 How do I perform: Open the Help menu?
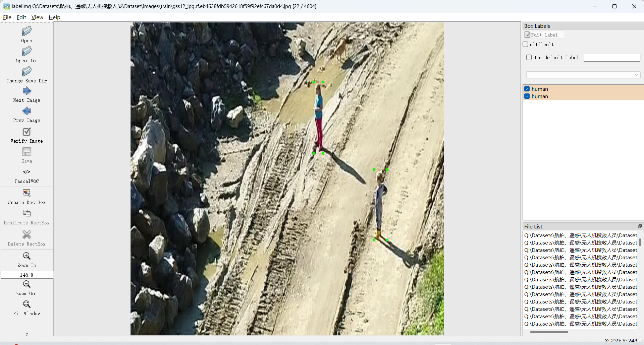[x=54, y=17]
